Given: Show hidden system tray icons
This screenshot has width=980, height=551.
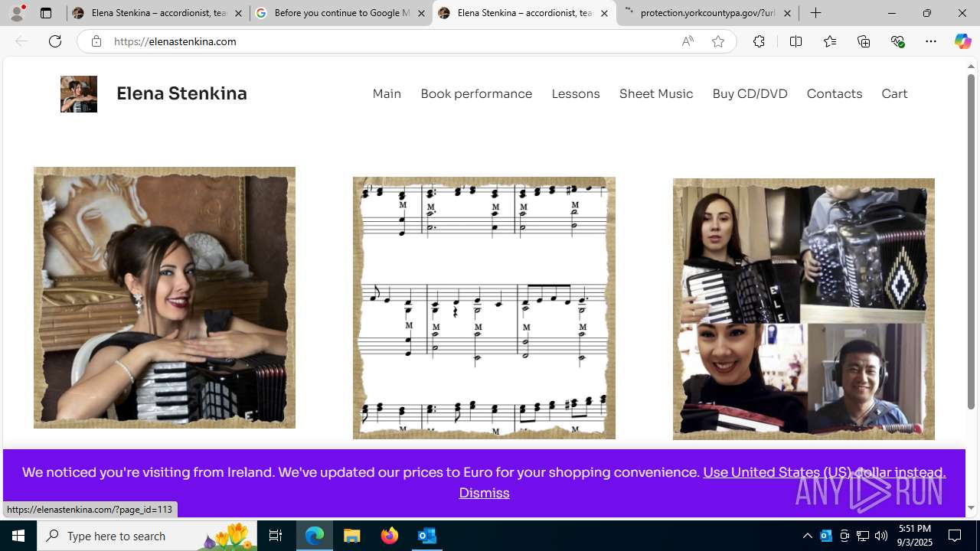Looking at the screenshot, I should click(x=808, y=536).
